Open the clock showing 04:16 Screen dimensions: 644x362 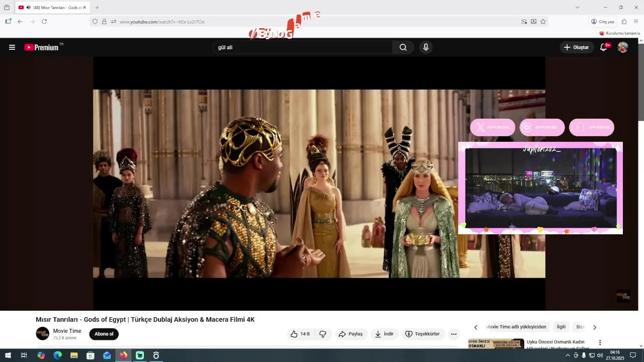pyautogui.click(x=615, y=355)
